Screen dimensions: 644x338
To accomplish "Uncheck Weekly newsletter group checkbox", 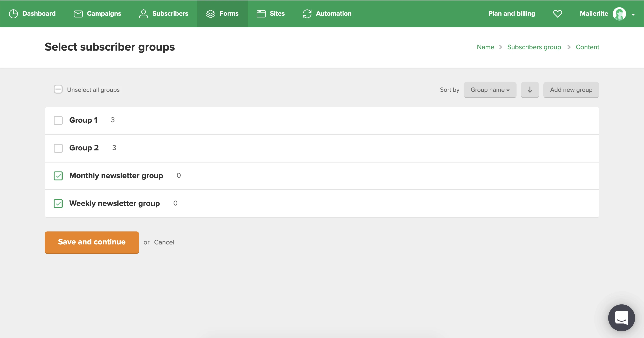I will click(x=58, y=204).
